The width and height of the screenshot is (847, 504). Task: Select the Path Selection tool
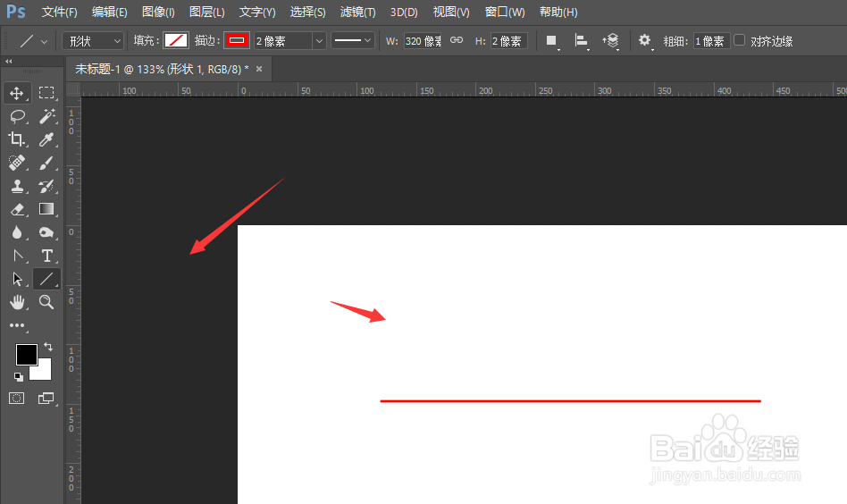click(17, 279)
